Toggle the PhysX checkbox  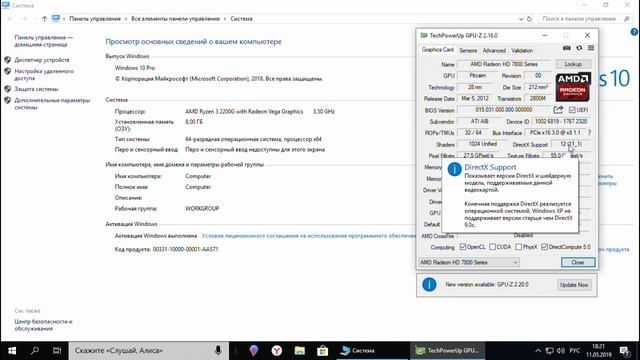(x=518, y=247)
